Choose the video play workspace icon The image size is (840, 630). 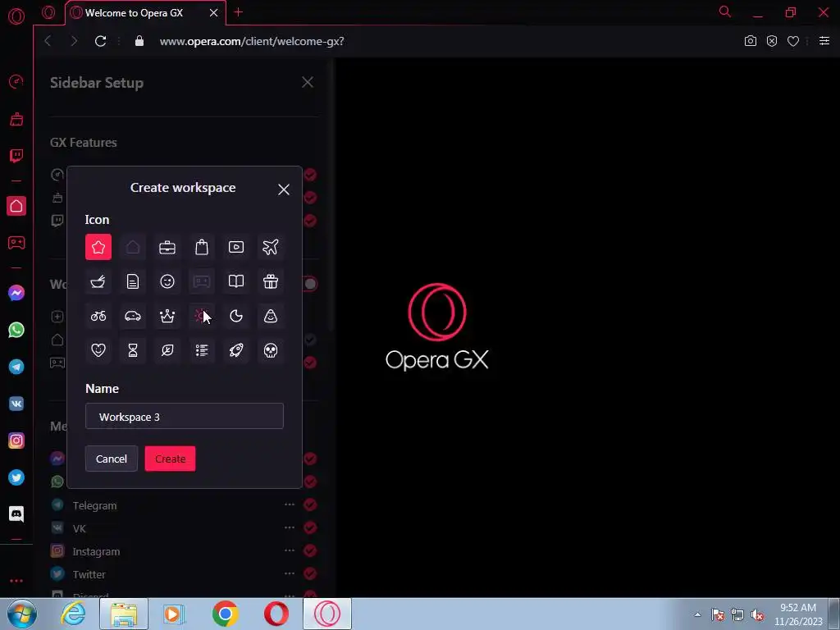pyautogui.click(x=236, y=247)
